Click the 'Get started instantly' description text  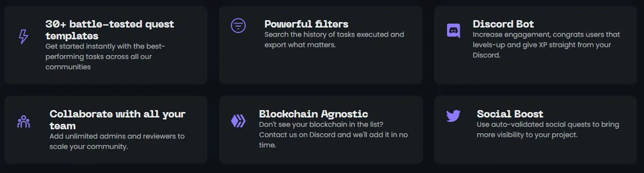tap(105, 57)
